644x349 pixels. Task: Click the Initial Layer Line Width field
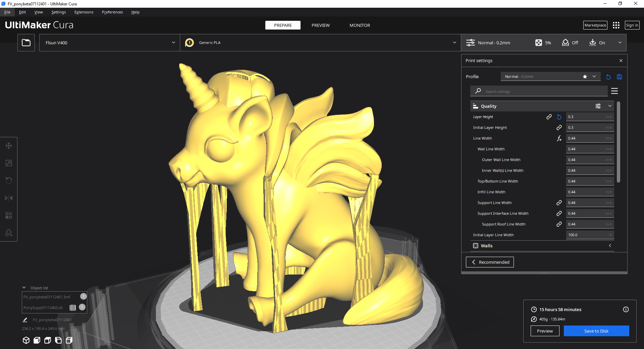tap(590, 235)
